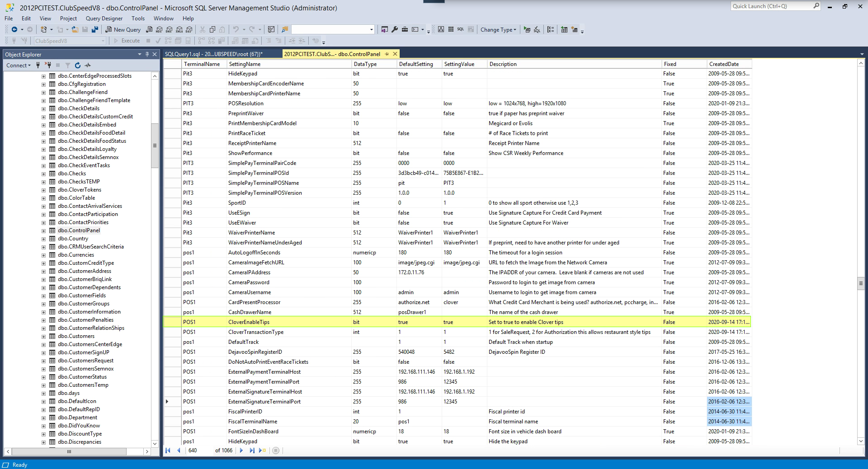Image resolution: width=868 pixels, height=469 pixels.
Task: Click the Execute SQL icon
Action: tap(527, 29)
